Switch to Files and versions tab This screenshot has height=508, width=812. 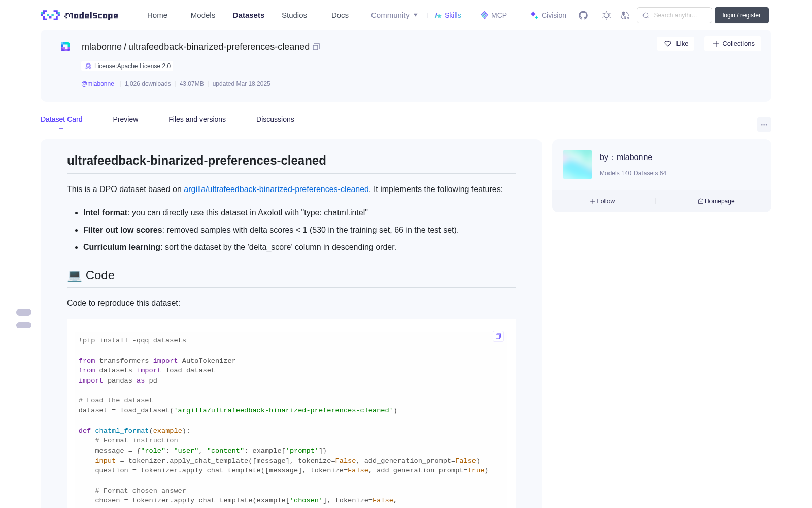(x=197, y=119)
